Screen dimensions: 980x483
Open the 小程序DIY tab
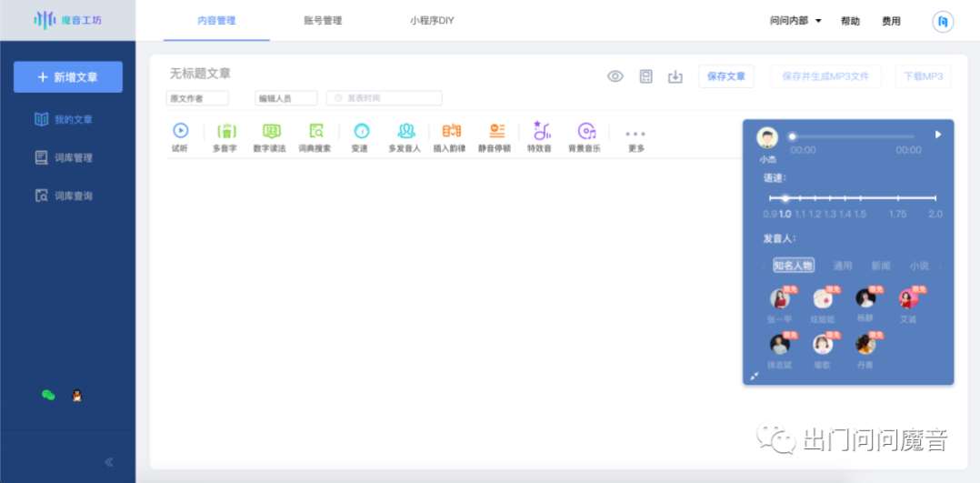pos(432,21)
